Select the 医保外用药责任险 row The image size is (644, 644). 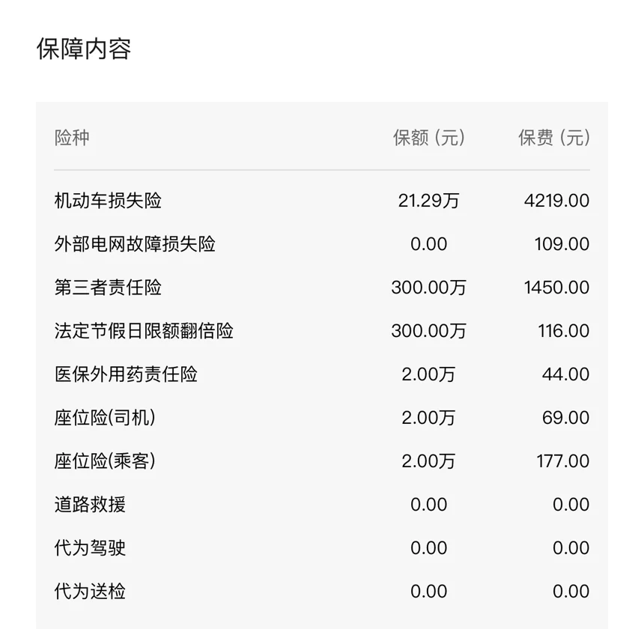pyautogui.click(x=322, y=374)
